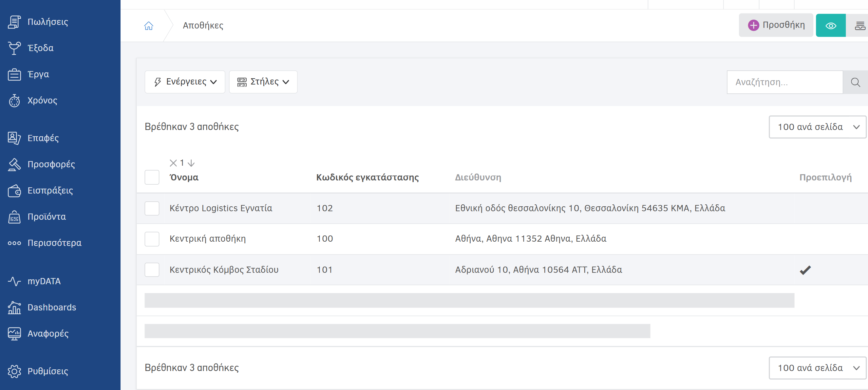
Task: Check the select-all header checkbox
Action: click(x=152, y=177)
